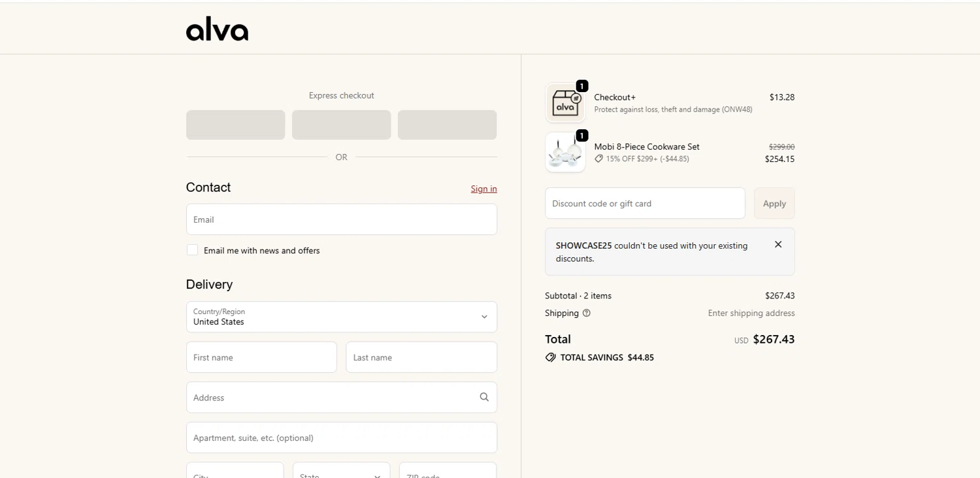The width and height of the screenshot is (980, 478).
Task: Open the State dropdown
Action: click(342, 470)
